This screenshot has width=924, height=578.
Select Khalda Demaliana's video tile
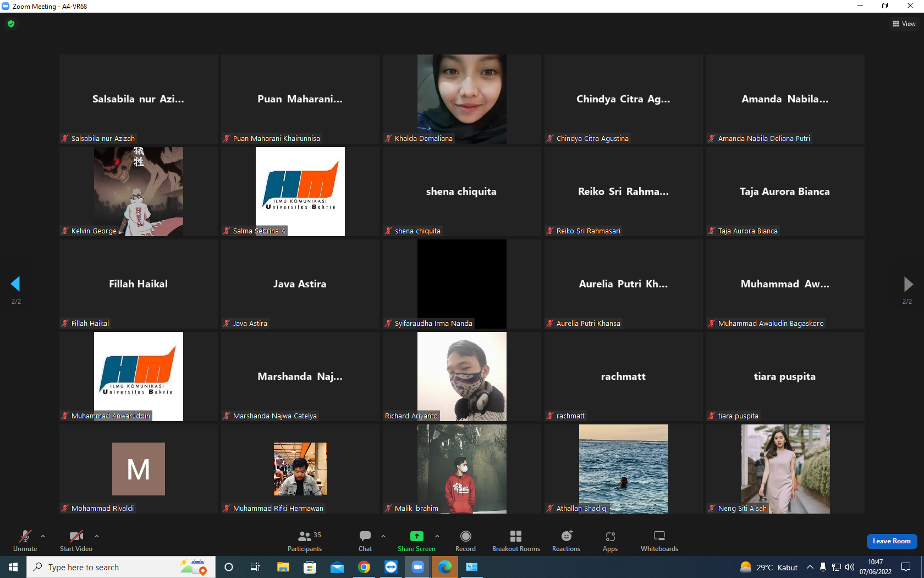point(462,99)
